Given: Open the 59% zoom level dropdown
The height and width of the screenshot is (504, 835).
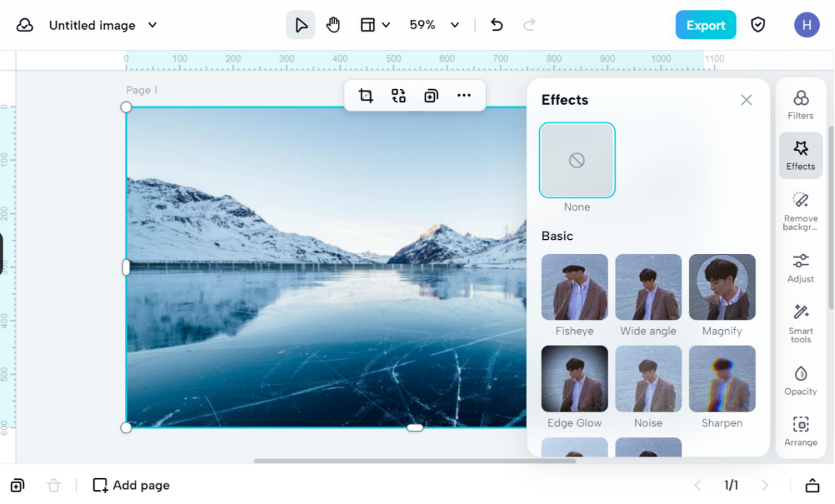Looking at the screenshot, I should [434, 25].
